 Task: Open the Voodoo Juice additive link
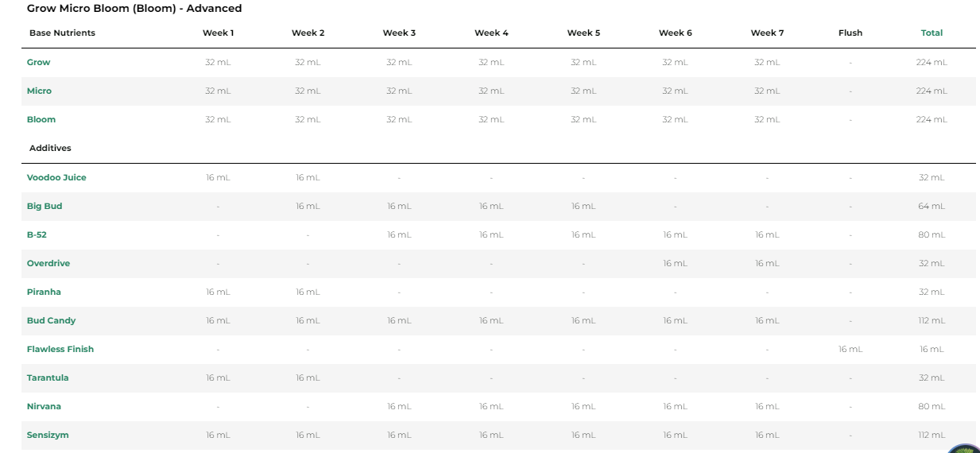click(x=56, y=177)
